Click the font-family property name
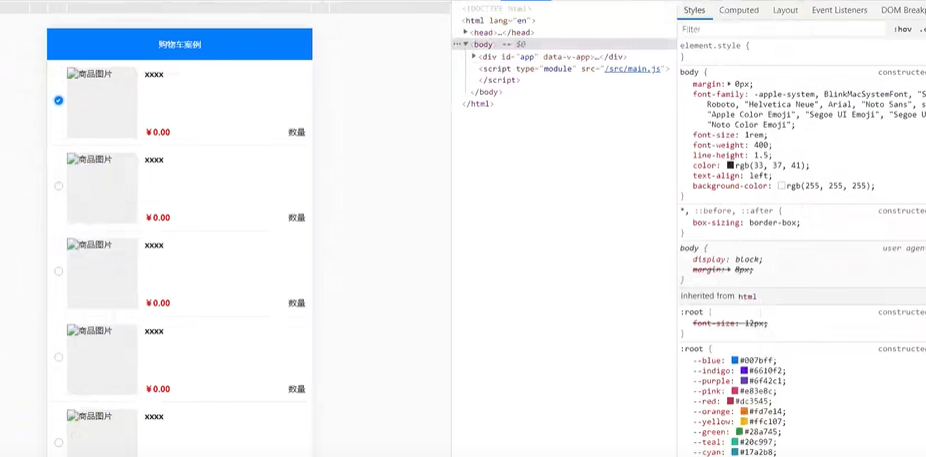The image size is (926, 457). click(716, 94)
